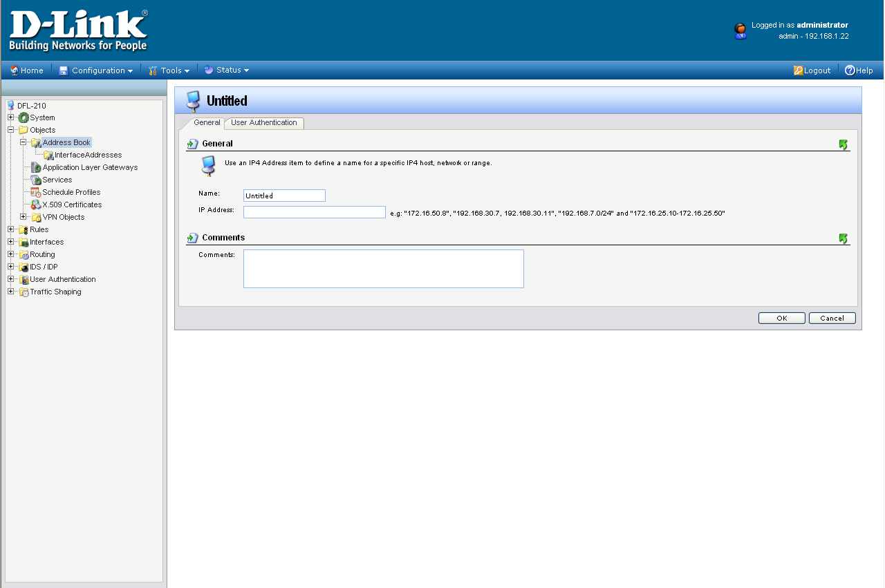Go to the Home menu item

26,70
